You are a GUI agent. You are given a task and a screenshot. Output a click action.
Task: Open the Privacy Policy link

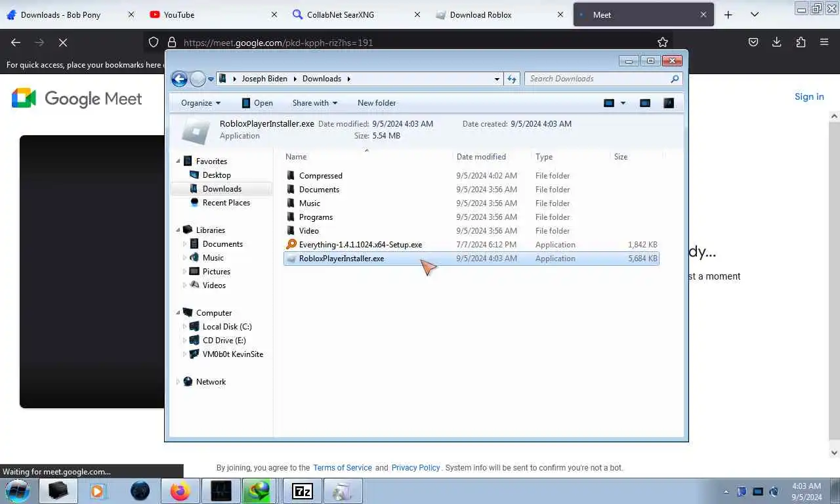click(415, 468)
